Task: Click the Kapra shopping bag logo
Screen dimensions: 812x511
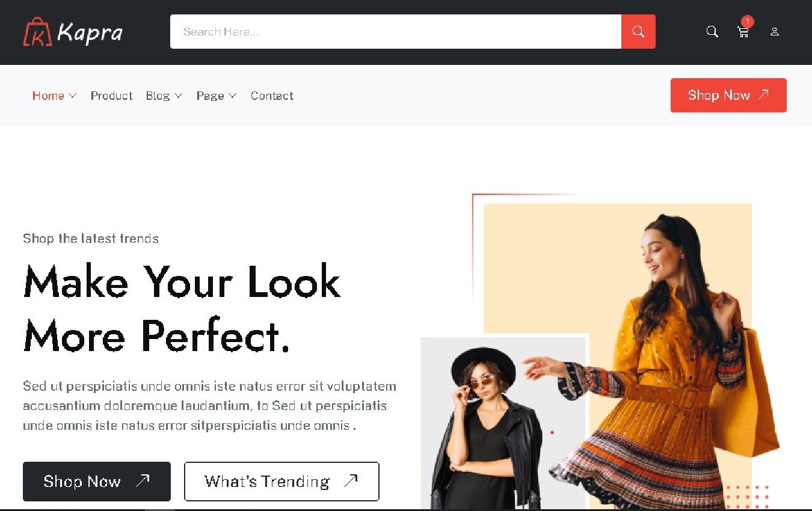Action: click(37, 32)
